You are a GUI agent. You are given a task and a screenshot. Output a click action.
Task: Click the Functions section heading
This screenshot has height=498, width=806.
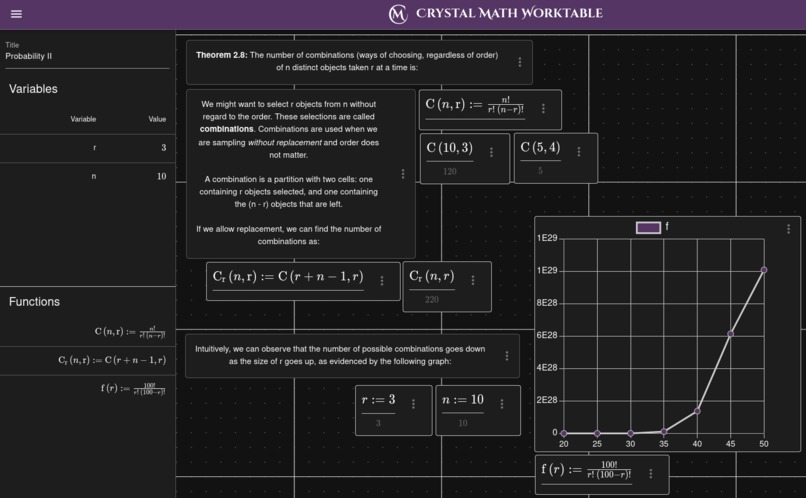tap(34, 302)
